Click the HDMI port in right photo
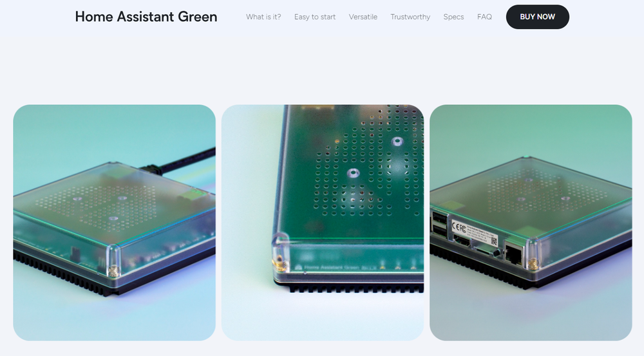Image resolution: width=644 pixels, height=356 pixels. [x=461, y=239]
